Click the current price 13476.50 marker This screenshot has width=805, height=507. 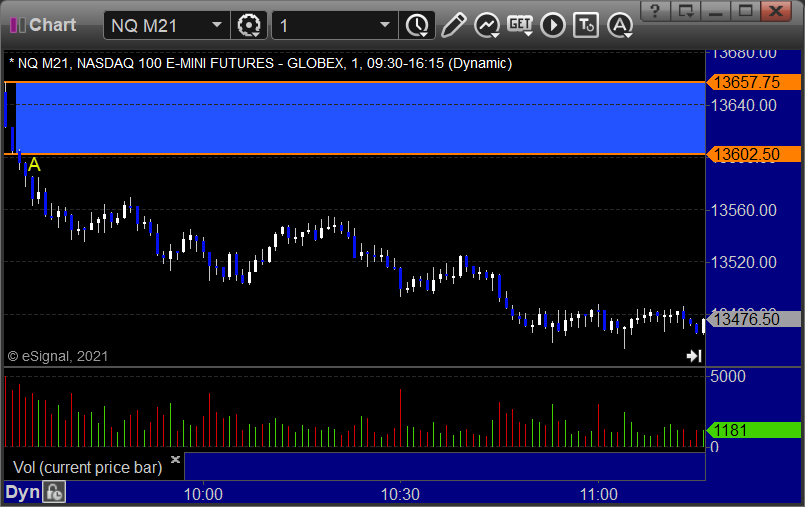click(x=753, y=319)
